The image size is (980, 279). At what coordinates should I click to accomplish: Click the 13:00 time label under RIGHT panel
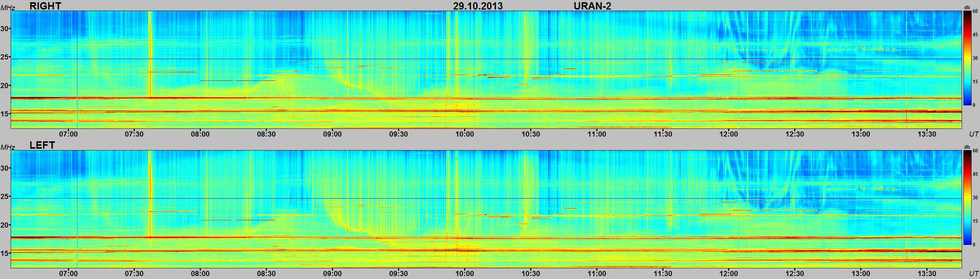[x=861, y=134]
